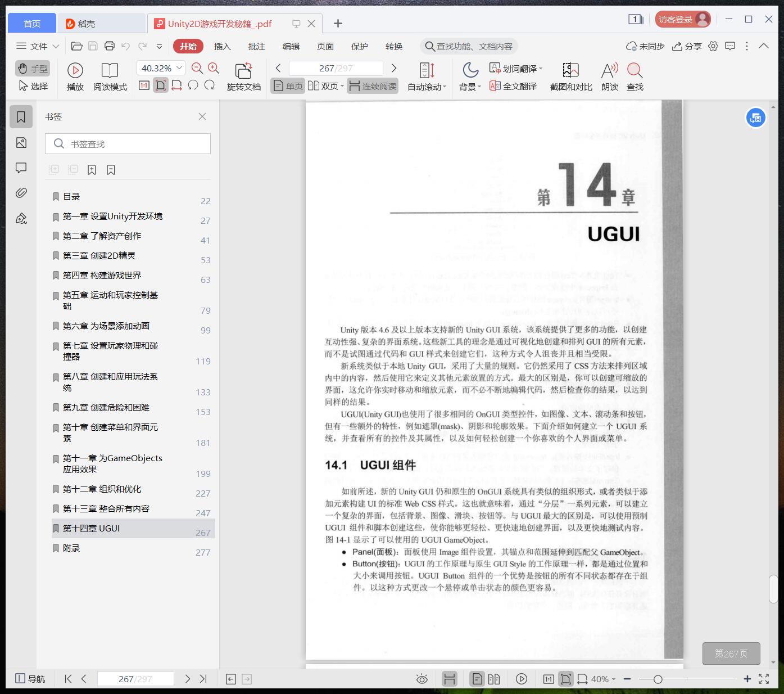
Task: Toggle the Navigation pane button
Action: point(30,679)
